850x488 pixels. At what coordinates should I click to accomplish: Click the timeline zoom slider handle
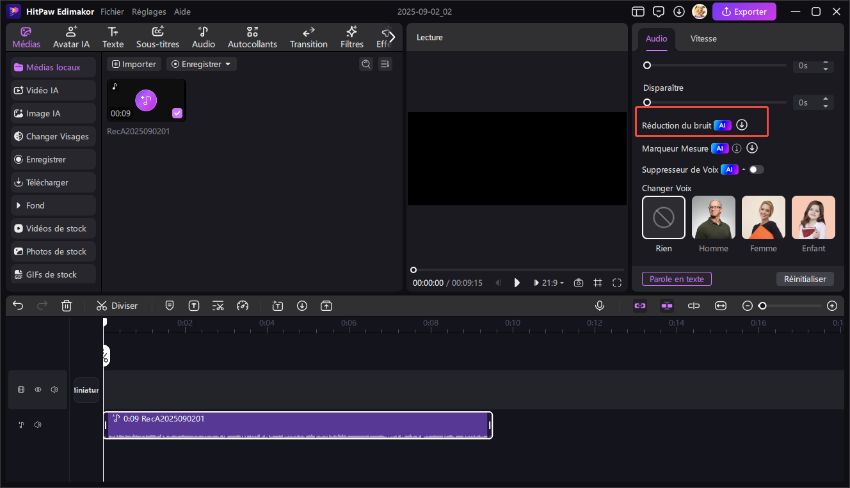[x=762, y=306]
